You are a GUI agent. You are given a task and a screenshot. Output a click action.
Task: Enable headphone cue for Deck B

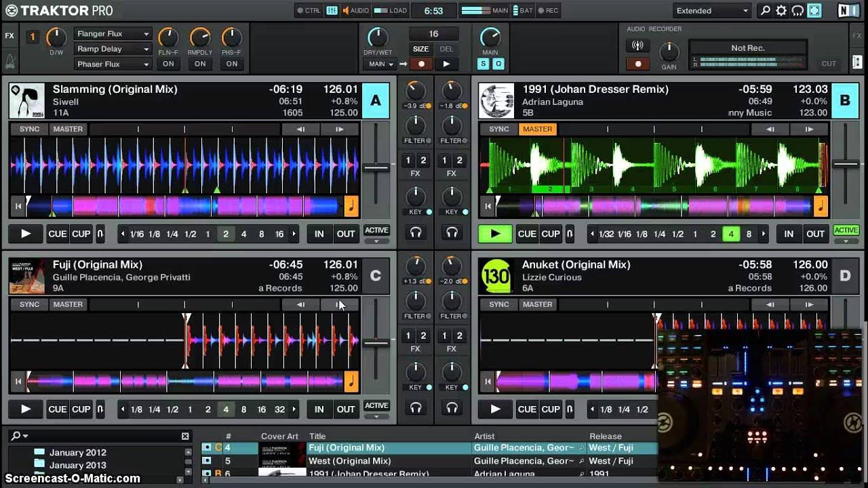(x=452, y=232)
